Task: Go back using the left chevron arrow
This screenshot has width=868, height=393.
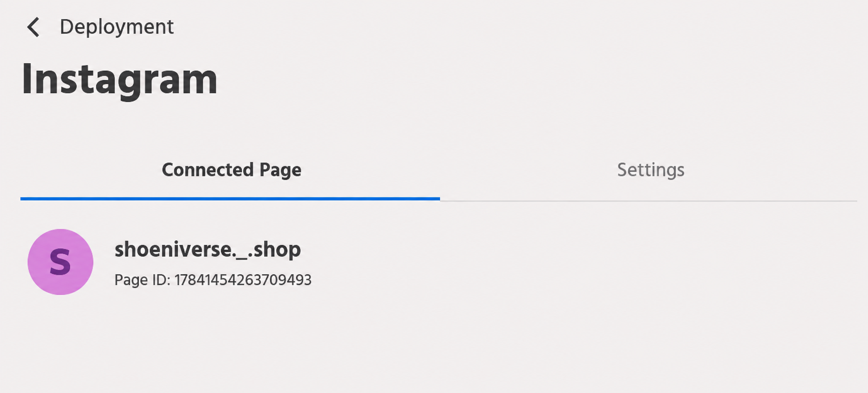Action: 33,27
